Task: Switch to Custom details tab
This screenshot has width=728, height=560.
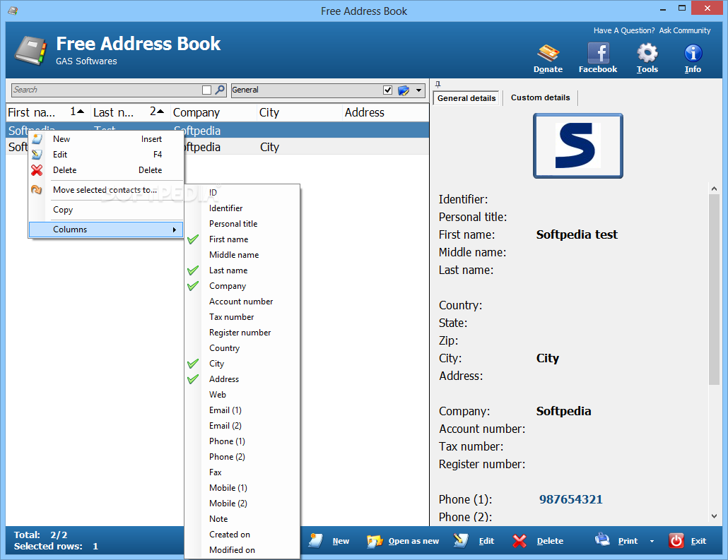Action: (541, 98)
